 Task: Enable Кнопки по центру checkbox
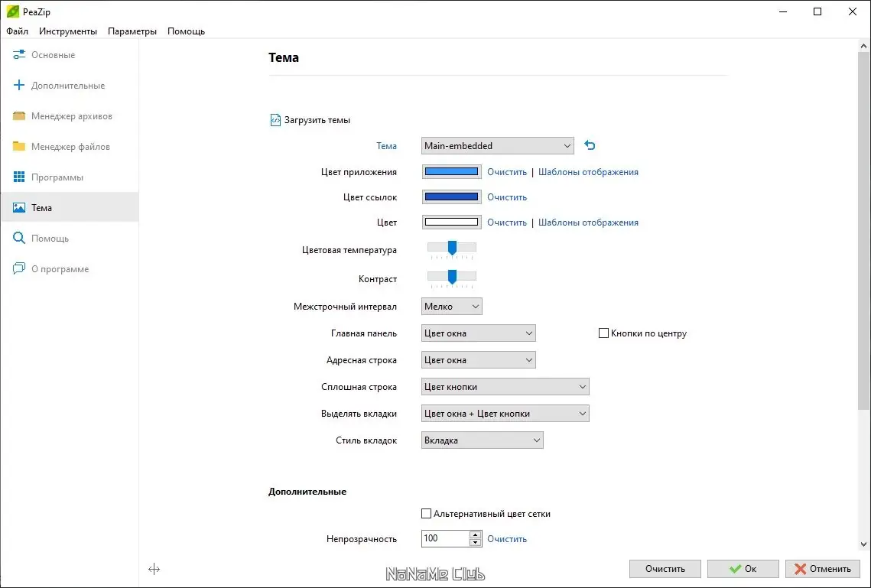[603, 333]
